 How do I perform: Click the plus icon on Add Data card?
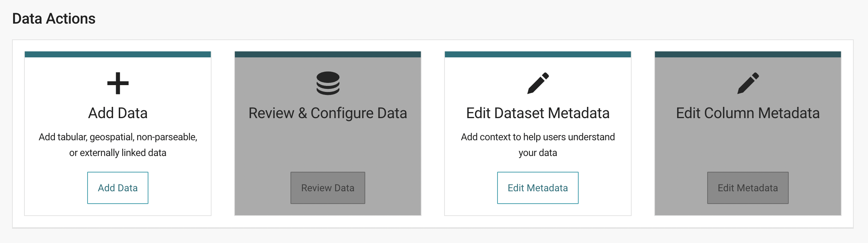click(x=118, y=83)
